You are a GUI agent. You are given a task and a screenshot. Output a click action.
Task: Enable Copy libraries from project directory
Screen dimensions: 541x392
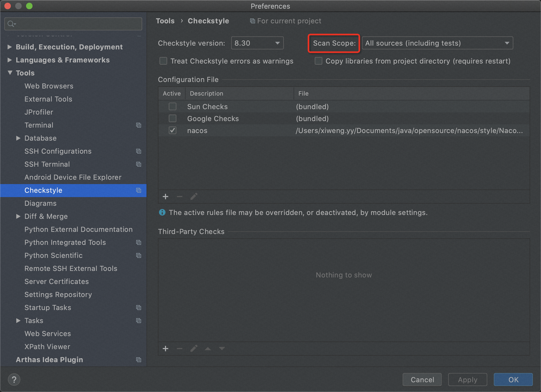(319, 61)
